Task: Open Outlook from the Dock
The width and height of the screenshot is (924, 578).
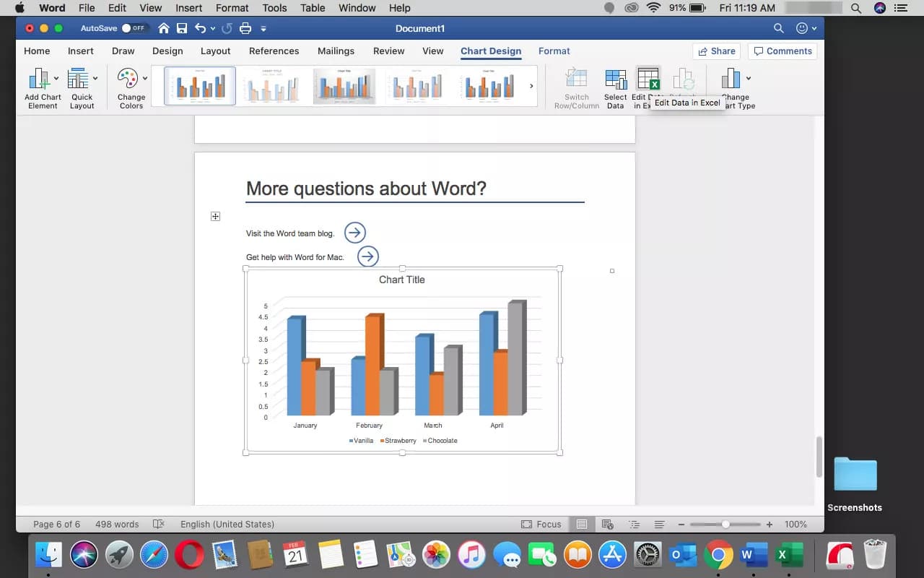Action: pos(684,555)
